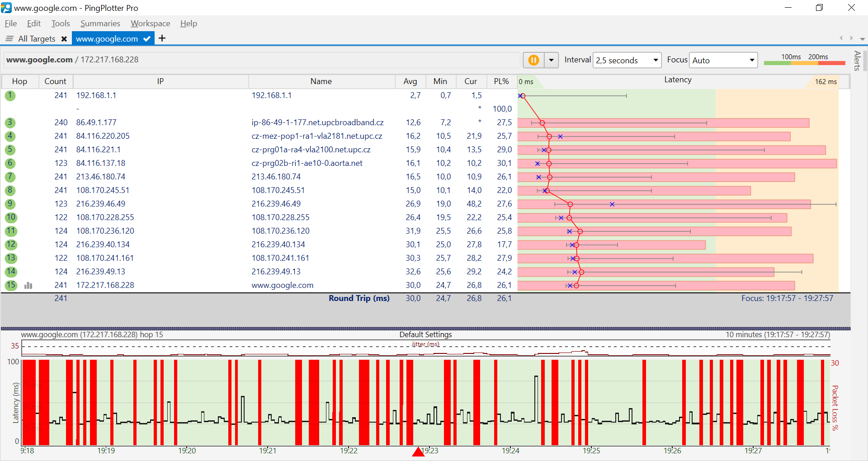The height and width of the screenshot is (461, 868).
Task: Click the hamburger icon beside All Targets
Action: click(x=9, y=39)
